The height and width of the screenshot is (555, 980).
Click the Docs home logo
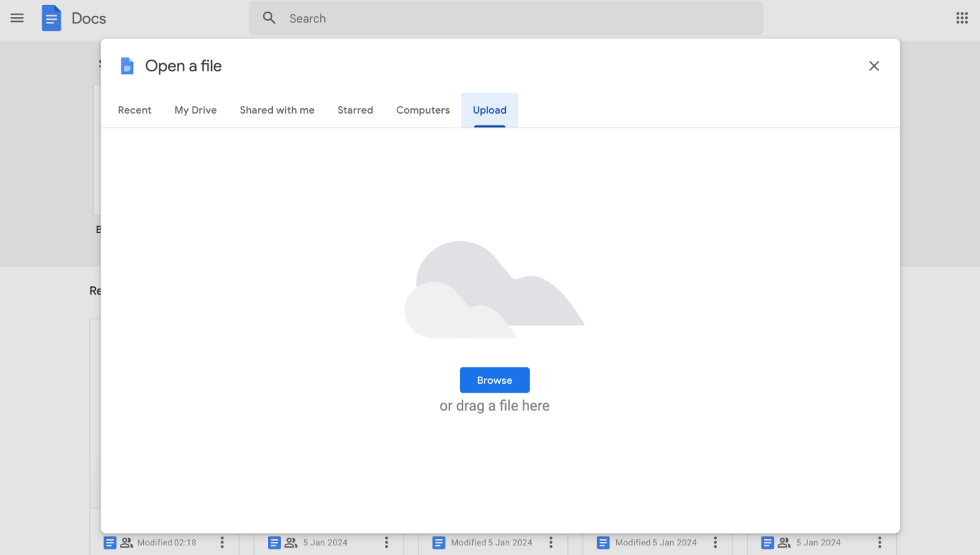(51, 18)
